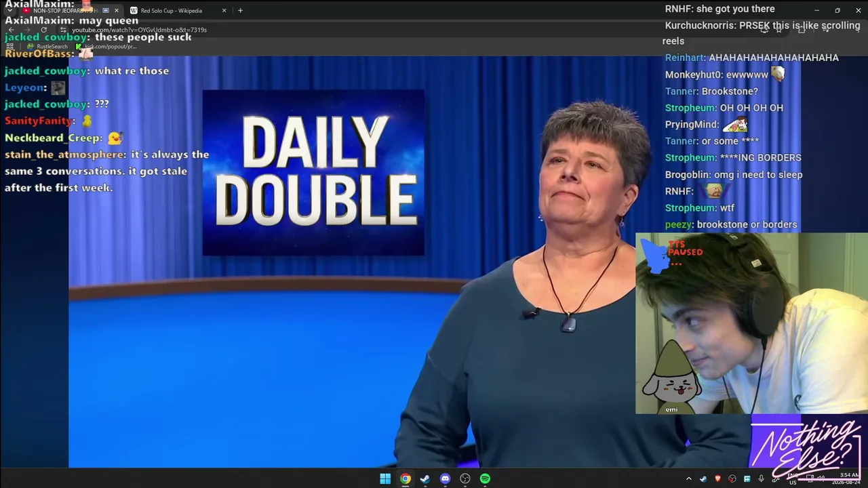Open Google Chrome from the taskbar
The height and width of the screenshot is (488, 868).
tap(405, 479)
